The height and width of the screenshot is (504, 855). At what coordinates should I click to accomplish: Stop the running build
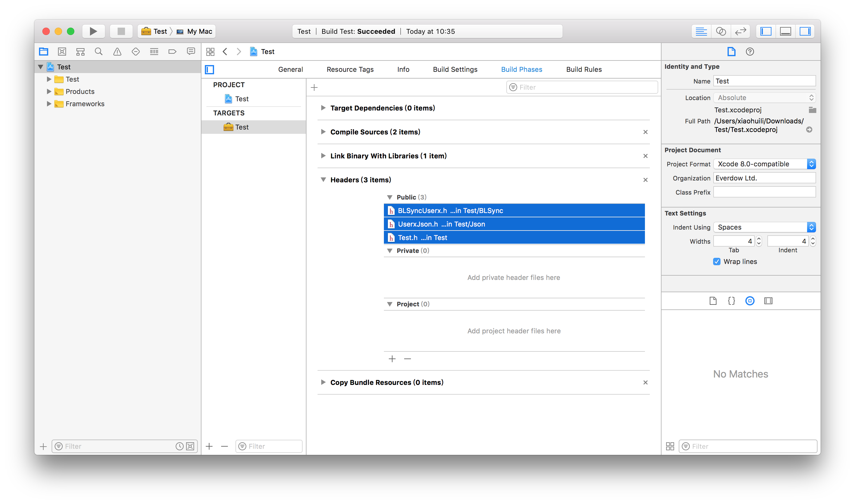(121, 31)
